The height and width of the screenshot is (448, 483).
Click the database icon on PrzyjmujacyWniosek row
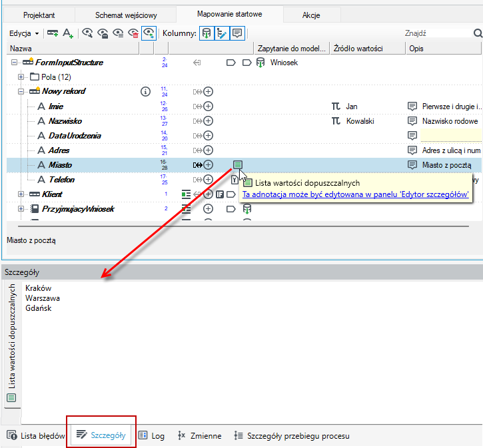pyautogui.click(x=247, y=208)
